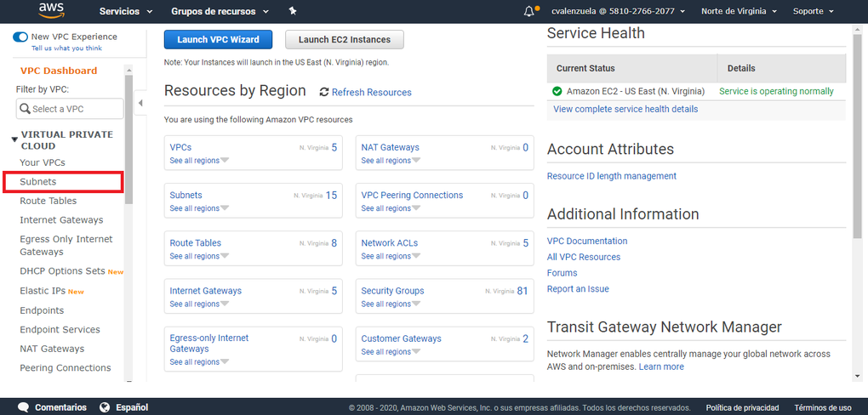This screenshot has height=415, width=868.
Task: Click the AWS logo home icon
Action: 51,9
